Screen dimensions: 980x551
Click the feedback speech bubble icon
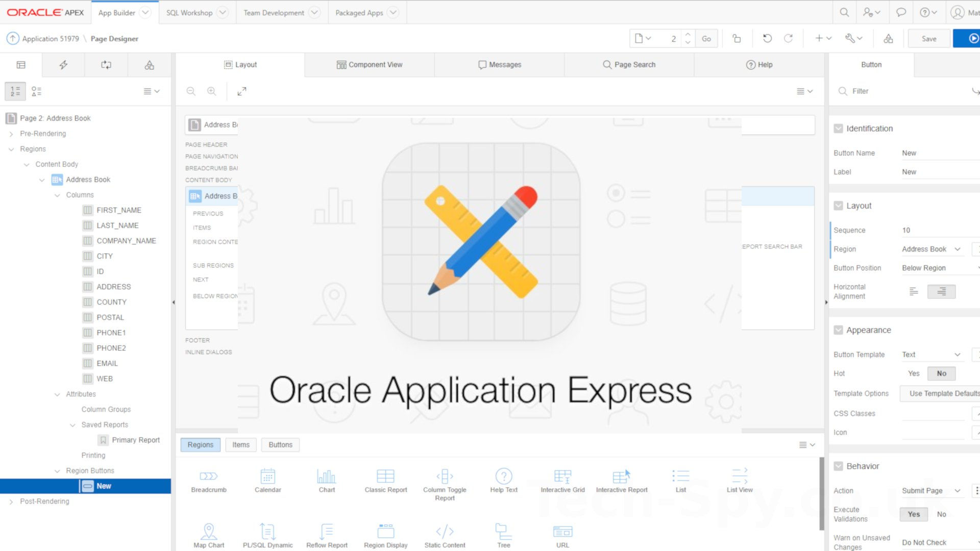pos(901,12)
